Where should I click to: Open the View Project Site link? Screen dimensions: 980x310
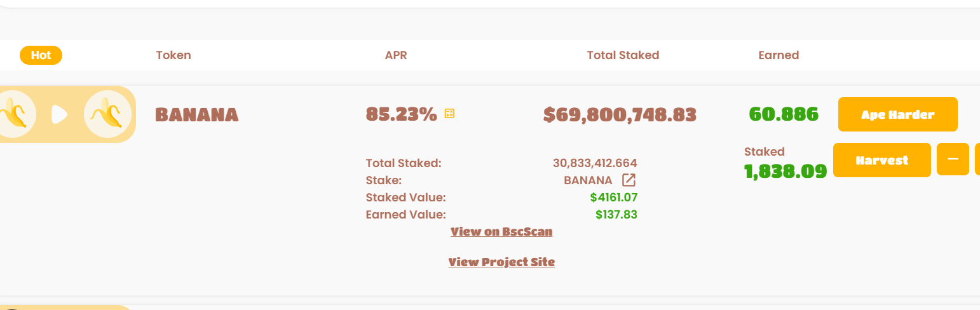pos(501,262)
